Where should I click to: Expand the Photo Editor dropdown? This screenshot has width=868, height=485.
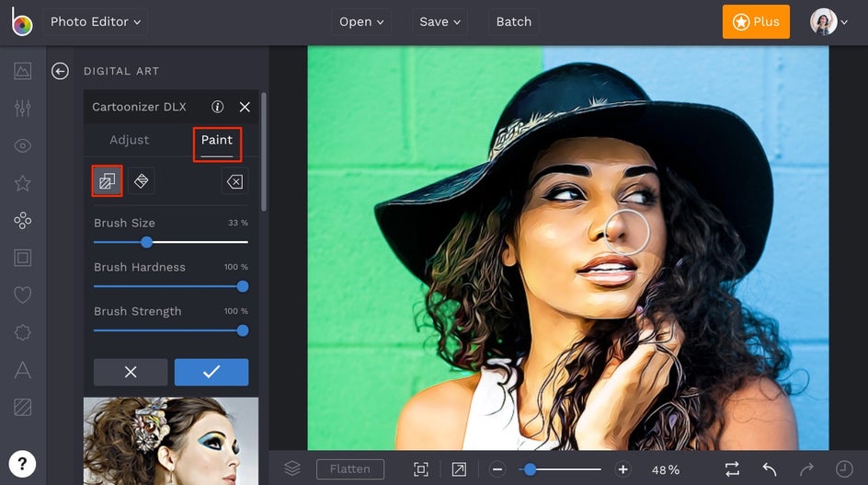(x=96, y=21)
